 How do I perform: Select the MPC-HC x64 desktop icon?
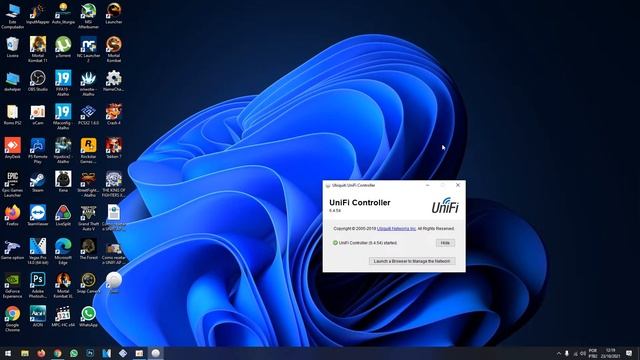point(63,316)
